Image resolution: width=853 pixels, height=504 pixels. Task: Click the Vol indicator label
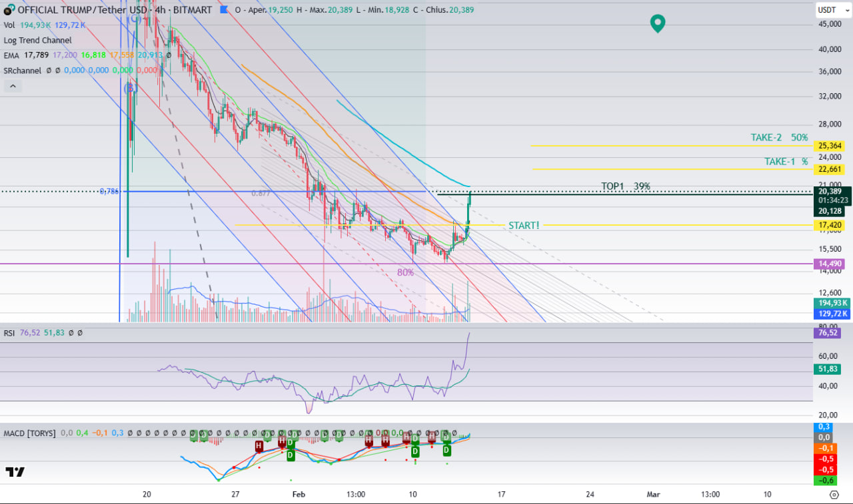pyautogui.click(x=9, y=25)
